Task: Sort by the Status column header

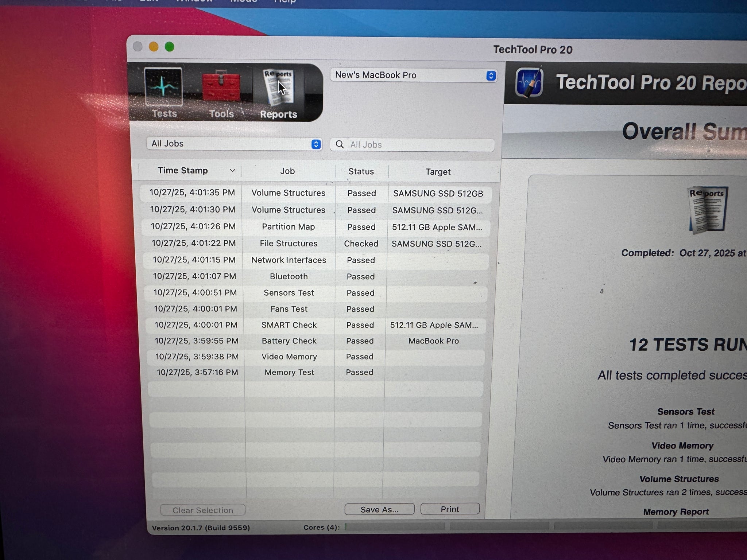Action: coord(361,171)
